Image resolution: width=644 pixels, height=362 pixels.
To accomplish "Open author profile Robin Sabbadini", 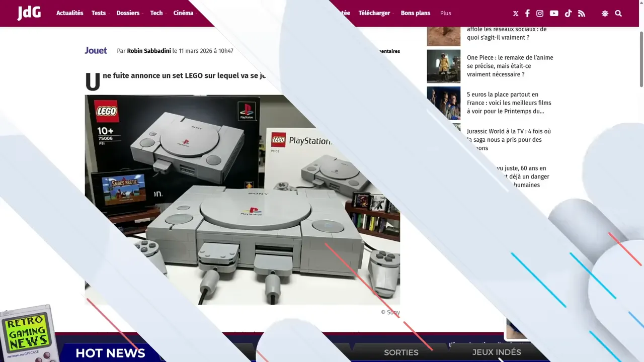I will tap(148, 51).
